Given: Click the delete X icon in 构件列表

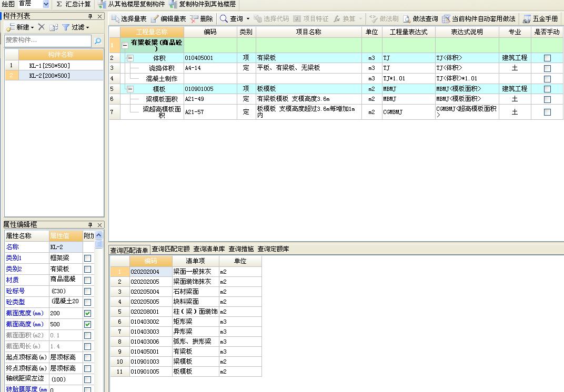Looking at the screenshot, I should [x=42, y=27].
